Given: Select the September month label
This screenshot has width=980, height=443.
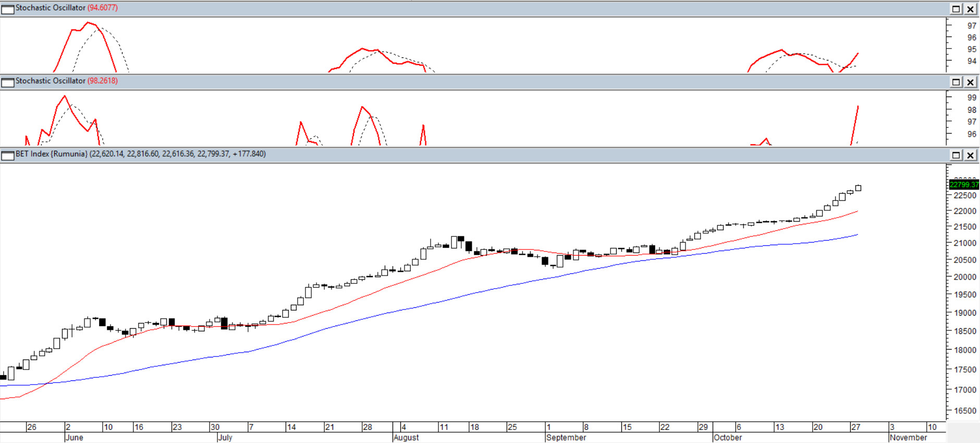Looking at the screenshot, I should (566, 437).
